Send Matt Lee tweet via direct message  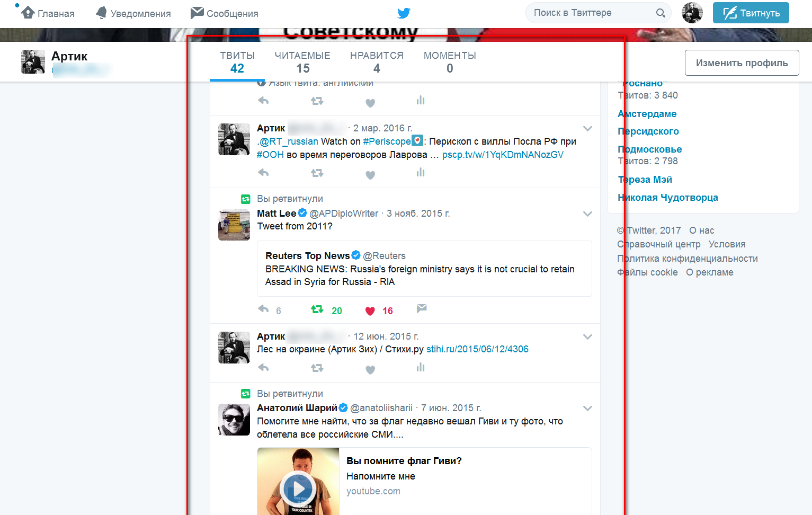422,308
